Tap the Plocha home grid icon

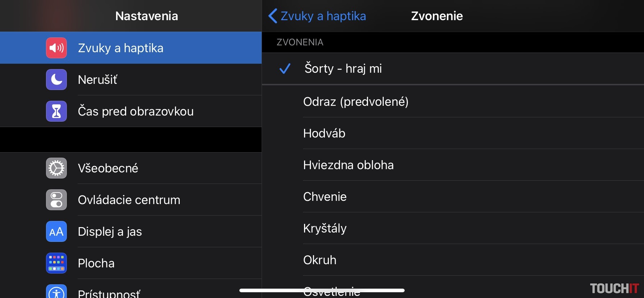click(x=56, y=263)
